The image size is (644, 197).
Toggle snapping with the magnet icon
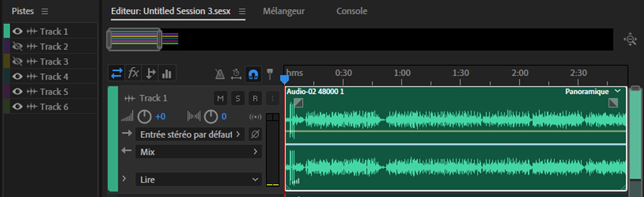click(x=253, y=74)
